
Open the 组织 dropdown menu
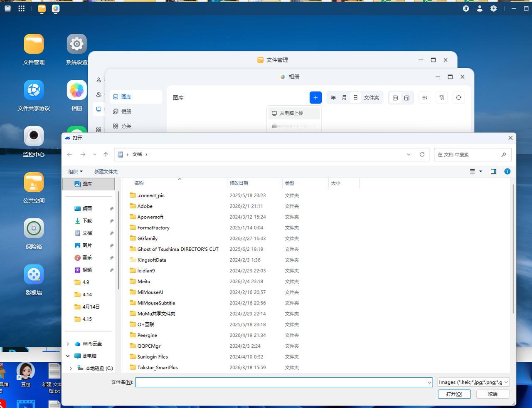(75, 171)
